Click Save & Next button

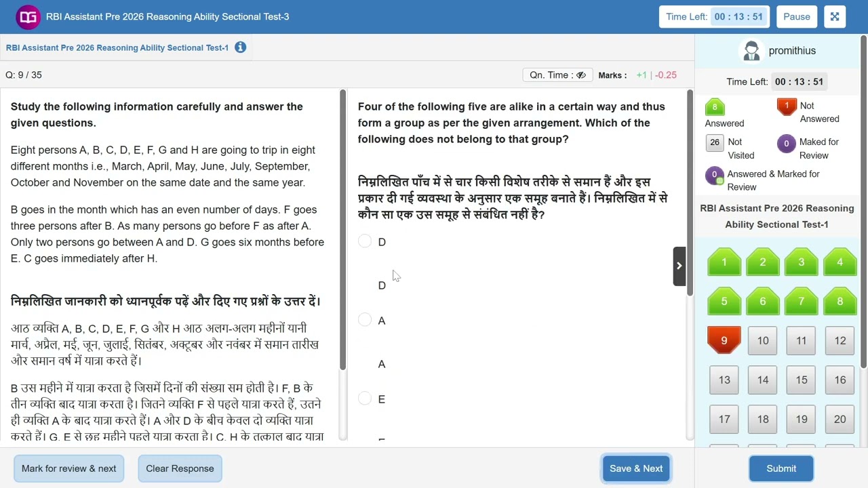[x=636, y=468]
